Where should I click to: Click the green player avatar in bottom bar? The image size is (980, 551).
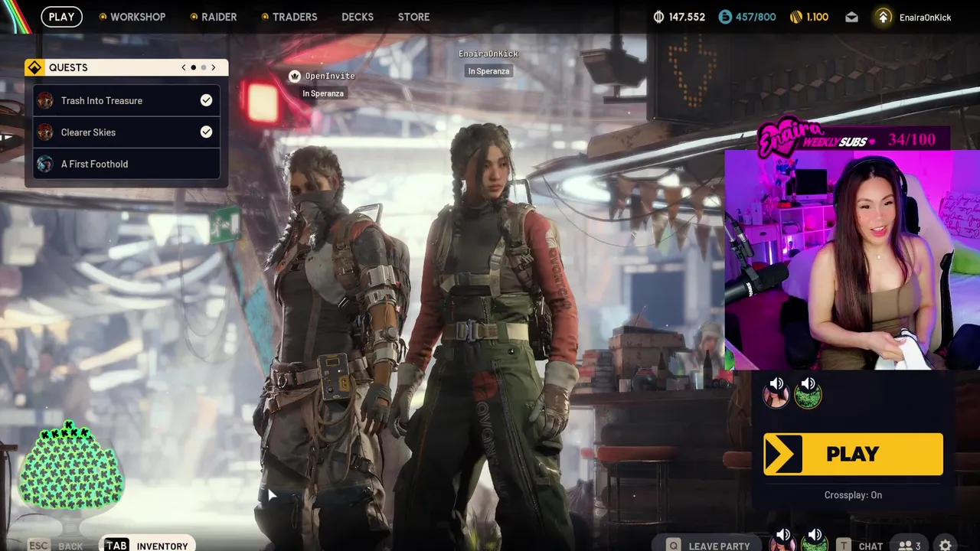click(814, 544)
